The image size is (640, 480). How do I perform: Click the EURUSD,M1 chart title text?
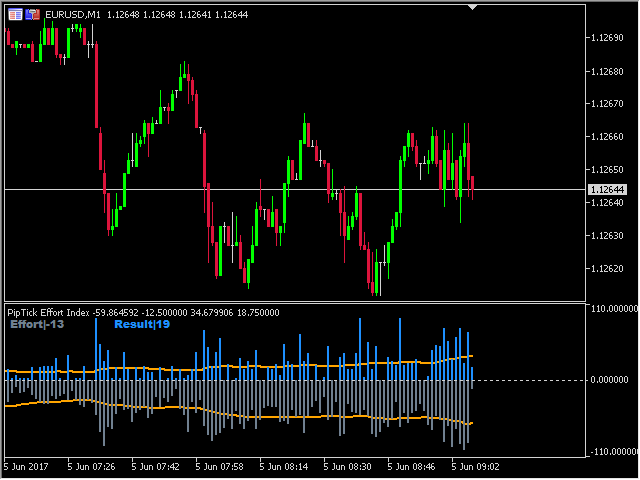pyautogui.click(x=73, y=15)
